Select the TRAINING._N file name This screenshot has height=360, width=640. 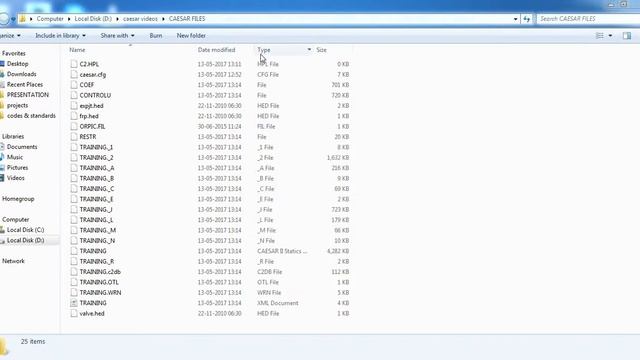coord(97,241)
